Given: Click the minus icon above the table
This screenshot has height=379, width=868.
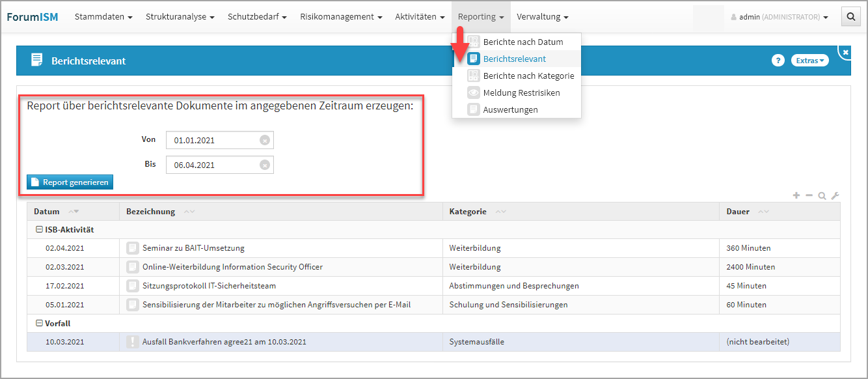Looking at the screenshot, I should pyautogui.click(x=809, y=195).
